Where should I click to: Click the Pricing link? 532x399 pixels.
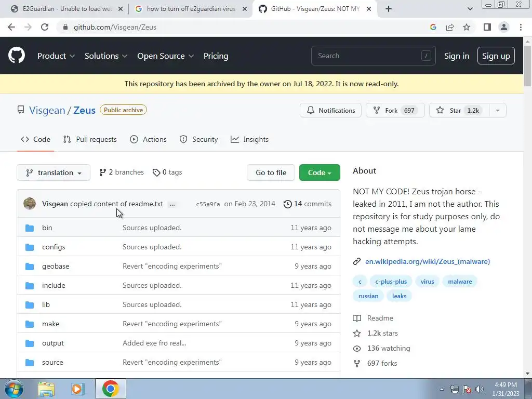point(216,56)
